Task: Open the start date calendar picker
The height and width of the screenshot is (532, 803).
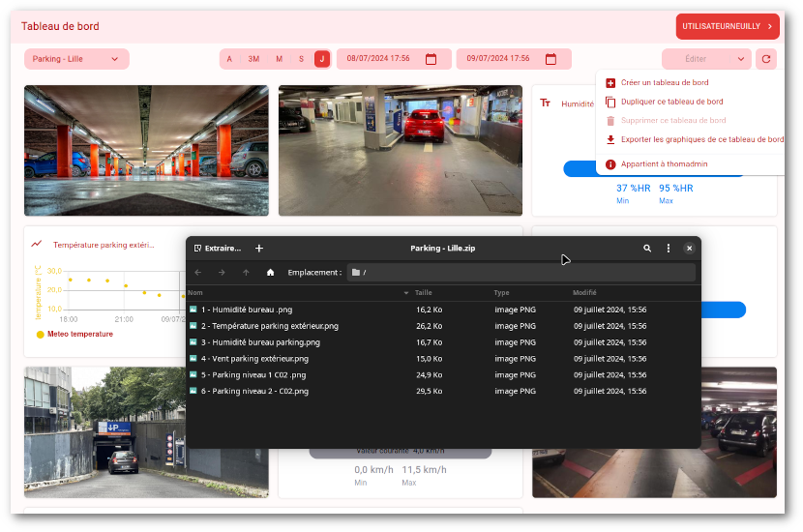Action: (x=431, y=59)
